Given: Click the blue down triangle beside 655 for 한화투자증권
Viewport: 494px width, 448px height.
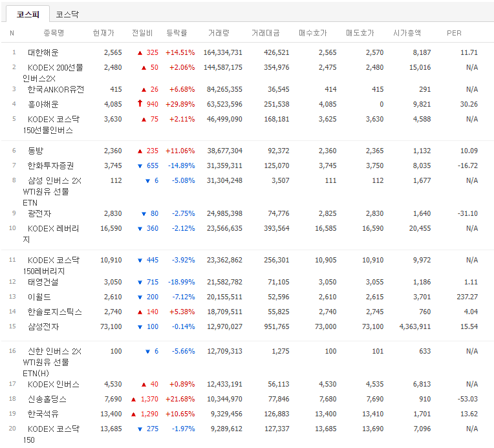Looking at the screenshot, I should 140,166.
